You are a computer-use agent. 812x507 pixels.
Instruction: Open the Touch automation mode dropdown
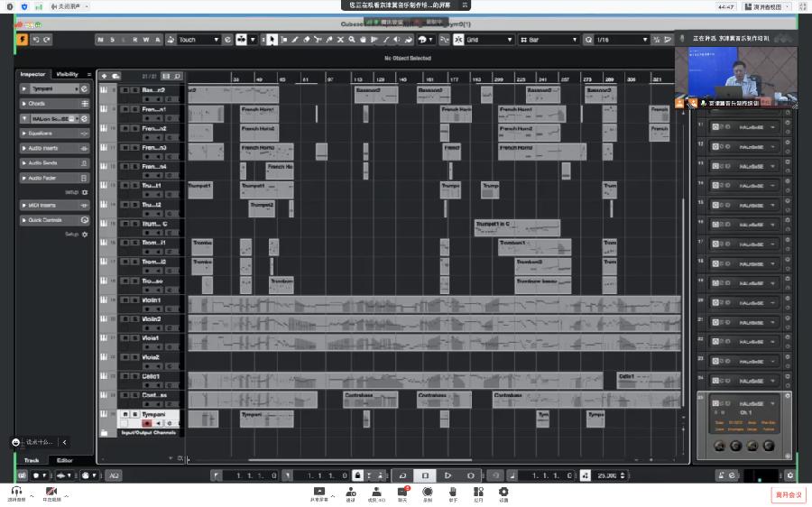pyautogui.click(x=199, y=40)
